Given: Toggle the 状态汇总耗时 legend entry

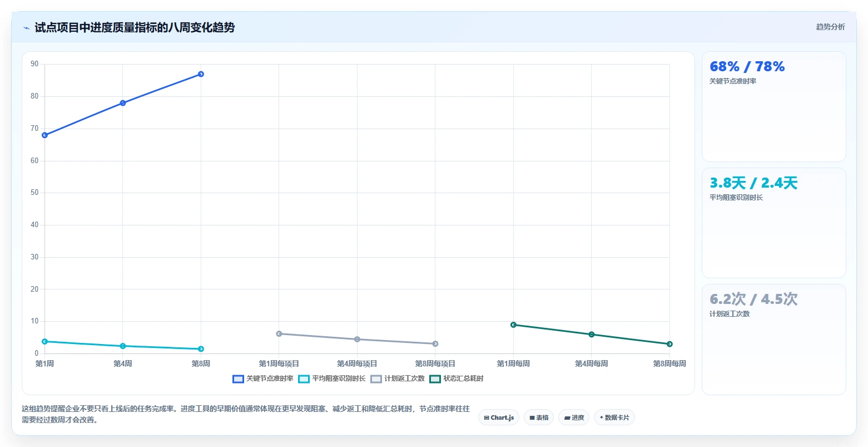Looking at the screenshot, I should point(457,379).
